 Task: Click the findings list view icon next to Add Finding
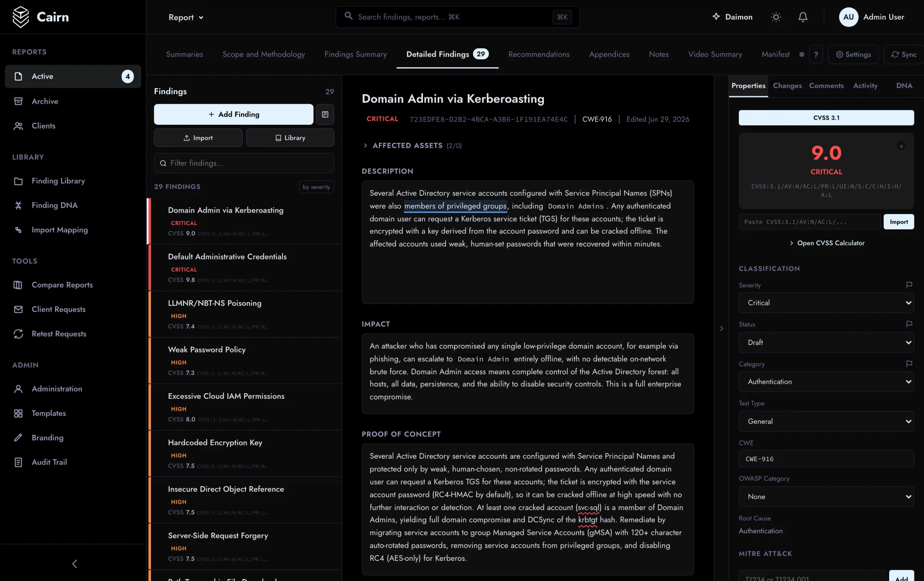325,114
